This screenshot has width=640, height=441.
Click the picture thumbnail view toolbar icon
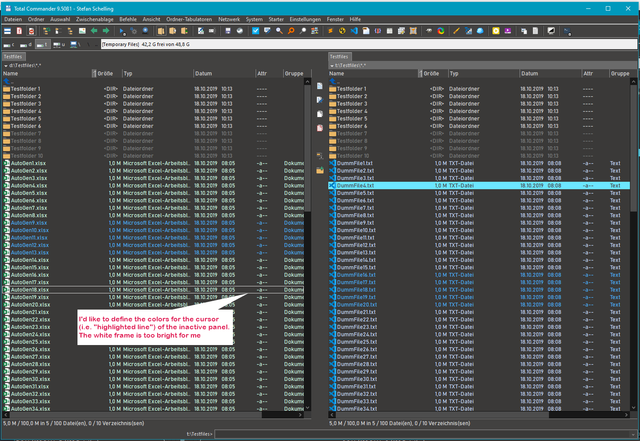pyautogui.click(x=82, y=31)
